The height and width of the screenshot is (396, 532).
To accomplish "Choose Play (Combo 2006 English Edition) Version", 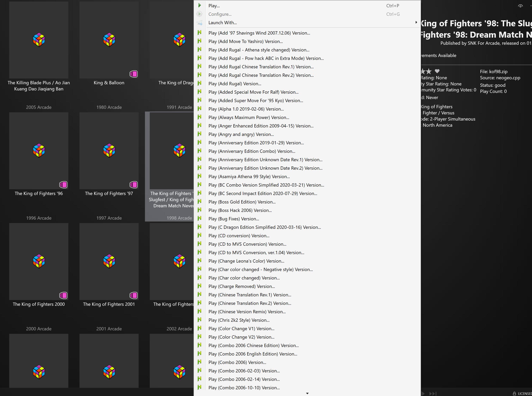I will 307,354.
